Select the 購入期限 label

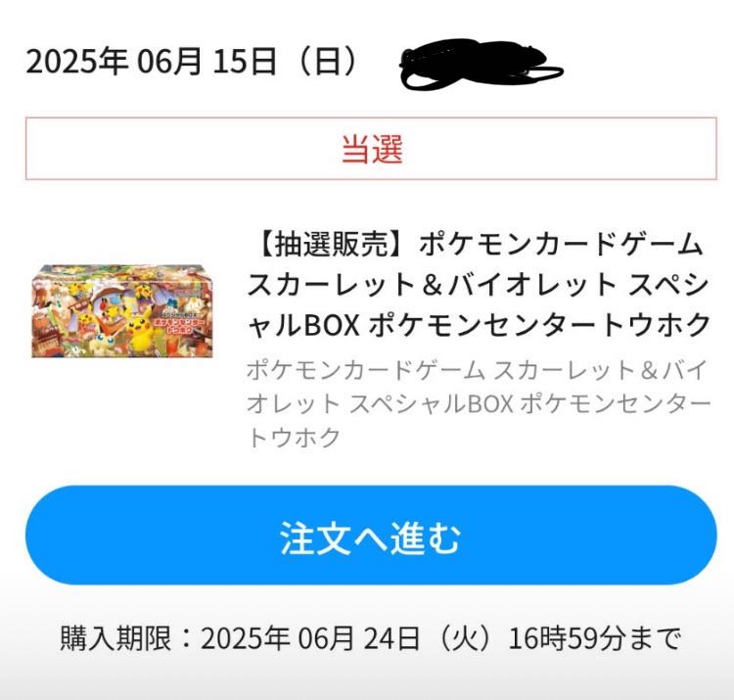pyautogui.click(x=116, y=637)
